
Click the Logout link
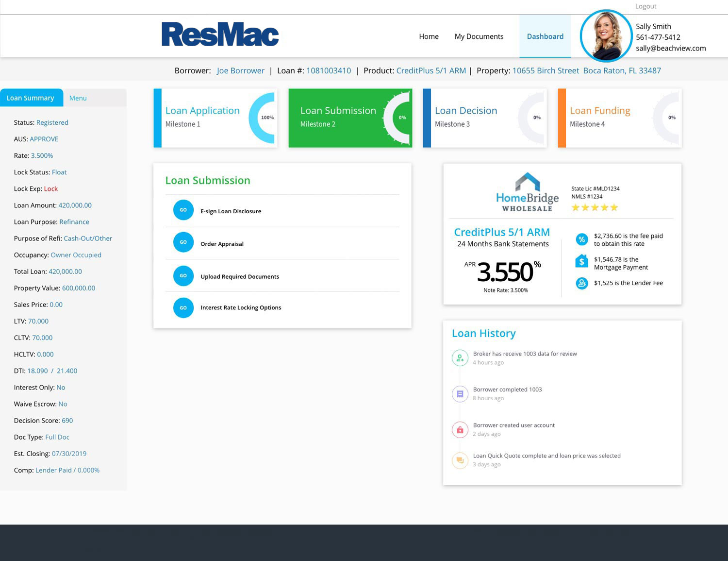click(645, 6)
